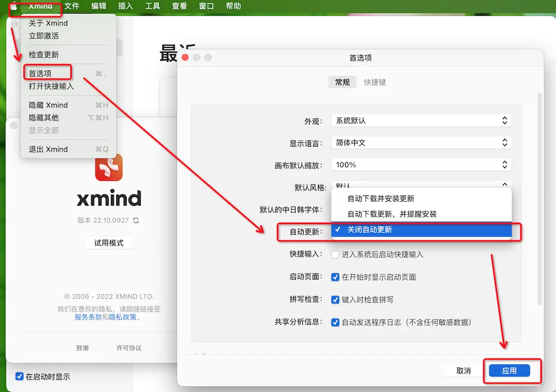Click the 试用模式 button

[x=108, y=243]
